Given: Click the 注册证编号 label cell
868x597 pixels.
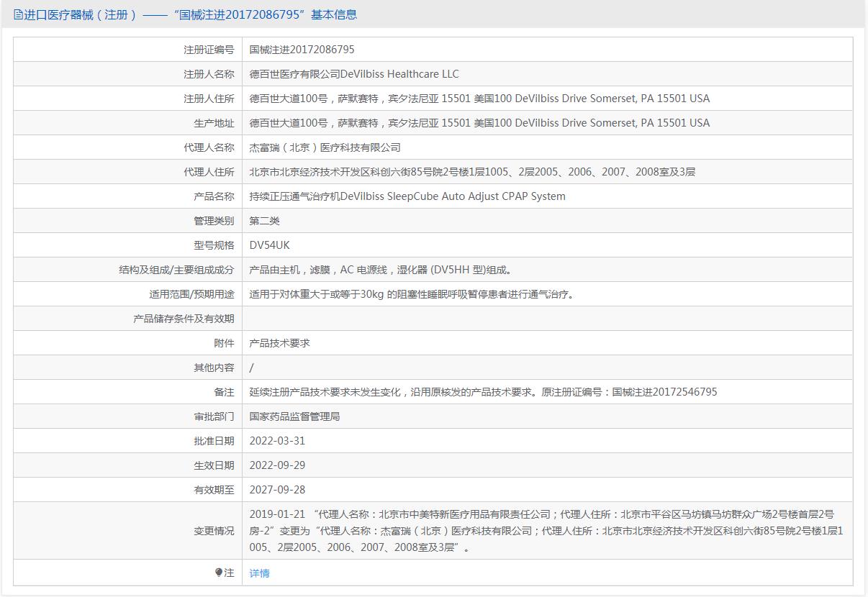Looking at the screenshot, I should coord(127,50).
